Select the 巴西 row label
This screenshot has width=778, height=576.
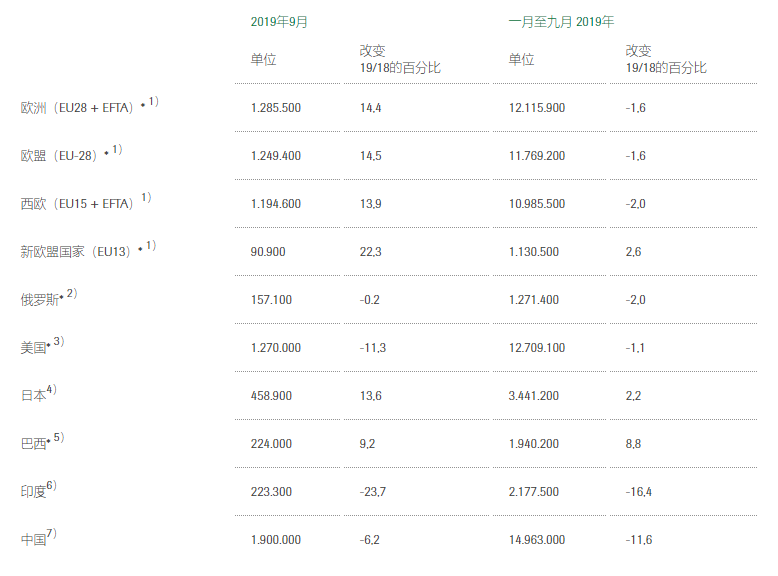(33, 444)
